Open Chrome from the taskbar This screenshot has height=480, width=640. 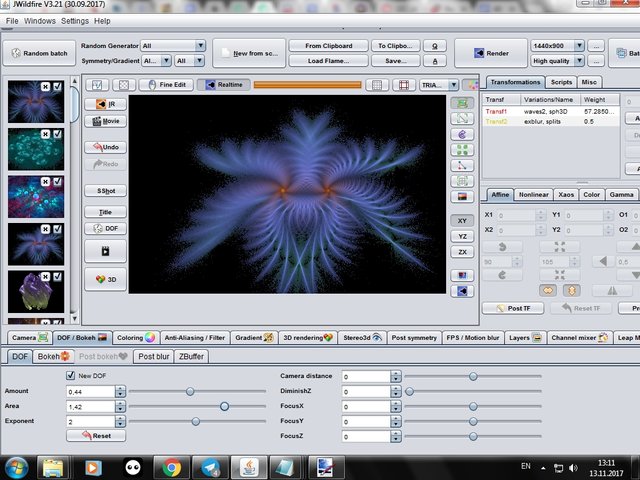pos(172,466)
